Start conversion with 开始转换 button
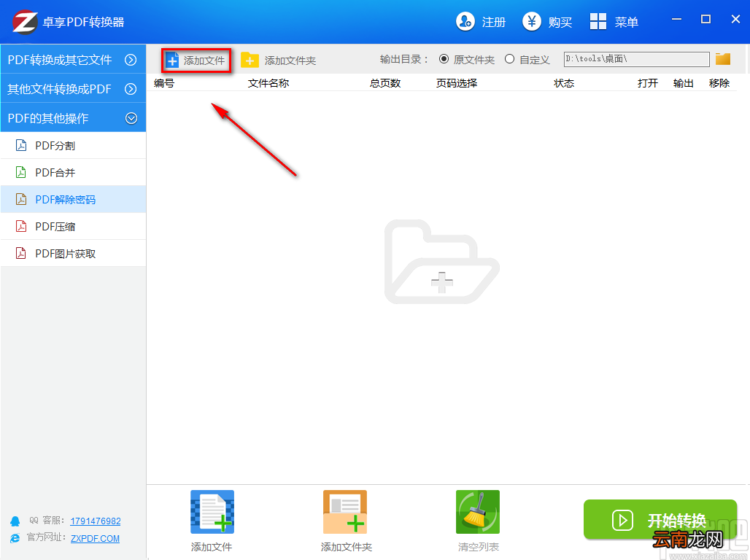 (x=660, y=520)
